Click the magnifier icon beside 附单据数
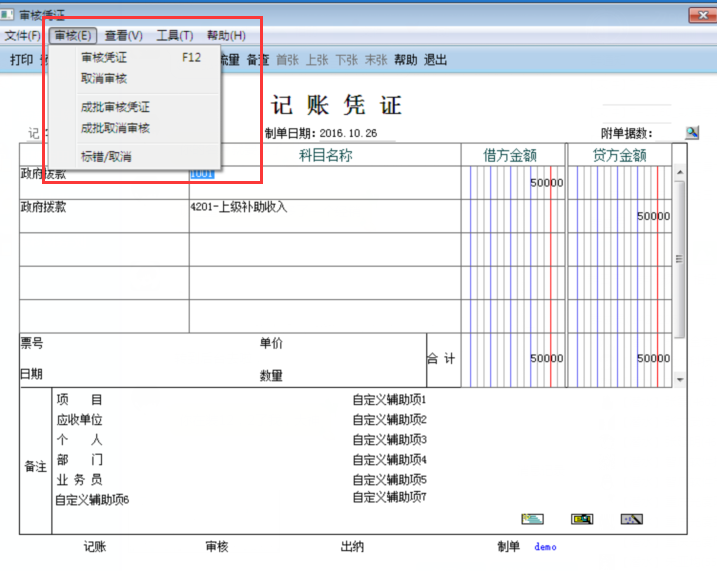This screenshot has width=717, height=571. pos(692,133)
